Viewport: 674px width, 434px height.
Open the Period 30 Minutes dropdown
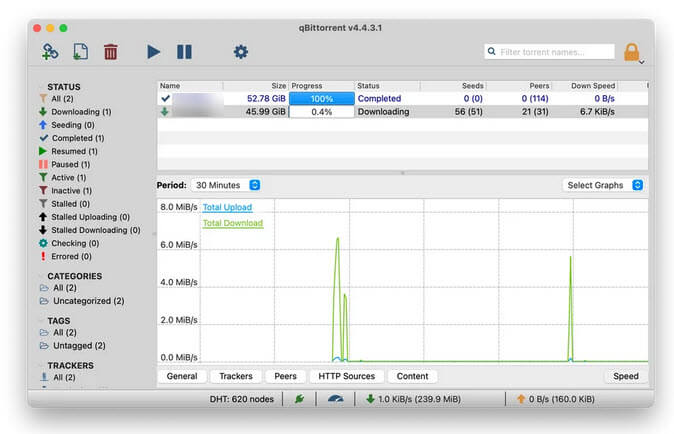(226, 185)
